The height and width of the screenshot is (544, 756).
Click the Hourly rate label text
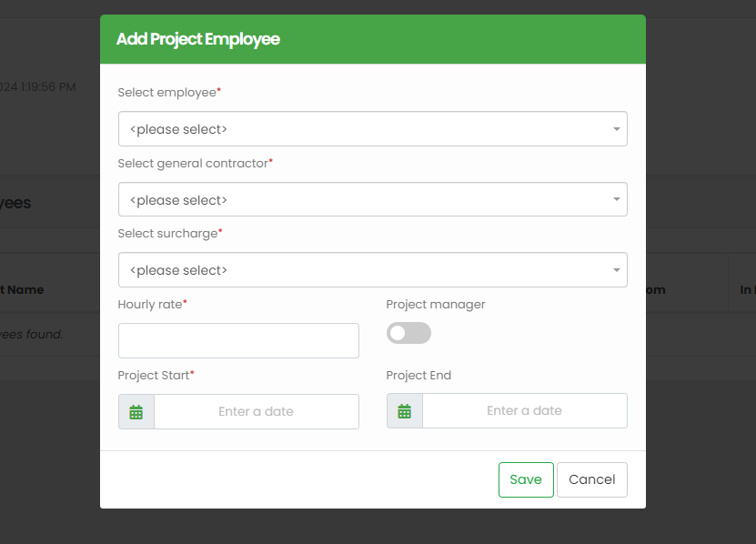coord(150,305)
